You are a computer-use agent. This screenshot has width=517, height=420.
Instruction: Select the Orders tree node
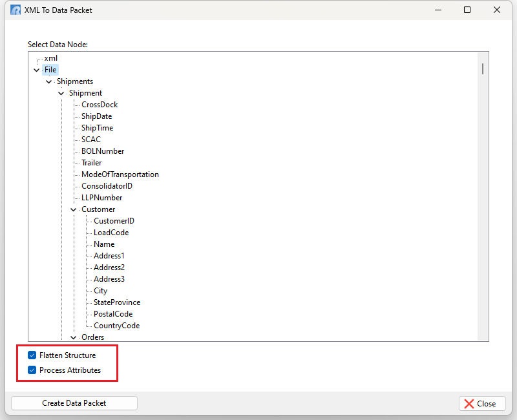click(92, 337)
